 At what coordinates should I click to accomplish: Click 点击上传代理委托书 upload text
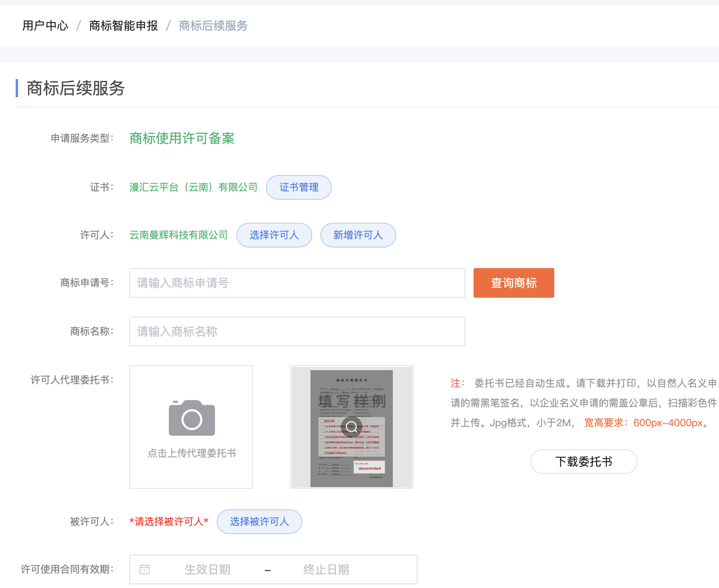tap(191, 453)
